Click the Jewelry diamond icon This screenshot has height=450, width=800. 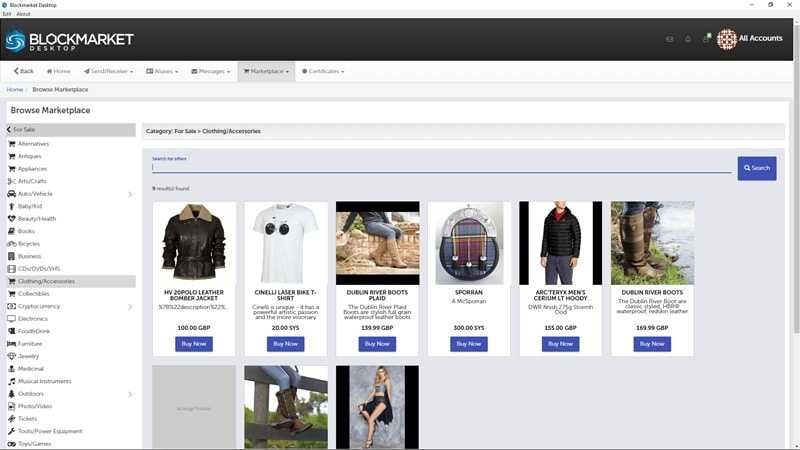[12, 356]
